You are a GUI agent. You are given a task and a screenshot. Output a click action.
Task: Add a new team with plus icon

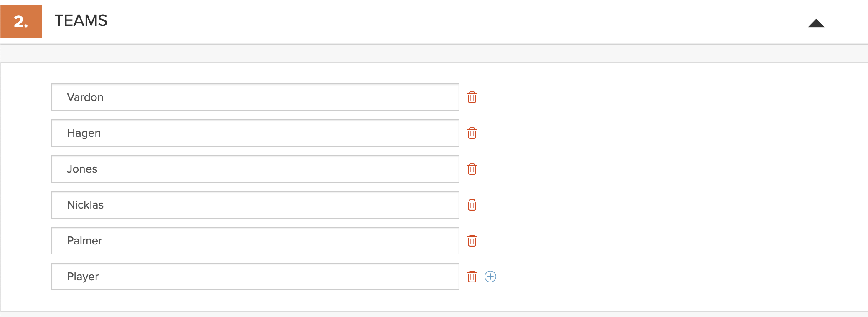(490, 277)
